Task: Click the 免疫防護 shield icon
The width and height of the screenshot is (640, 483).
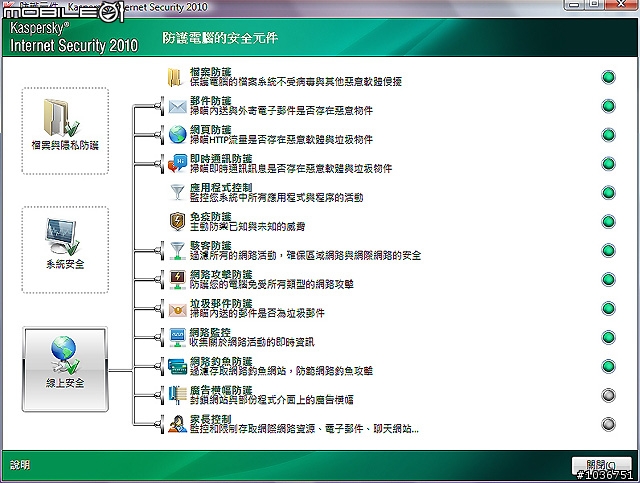Action: click(x=177, y=221)
